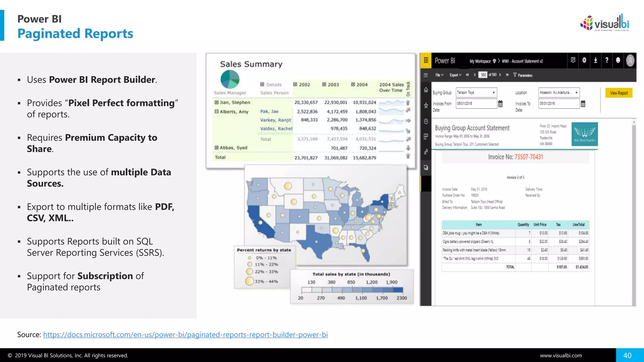Open the Buying Group dropdown

(476, 92)
